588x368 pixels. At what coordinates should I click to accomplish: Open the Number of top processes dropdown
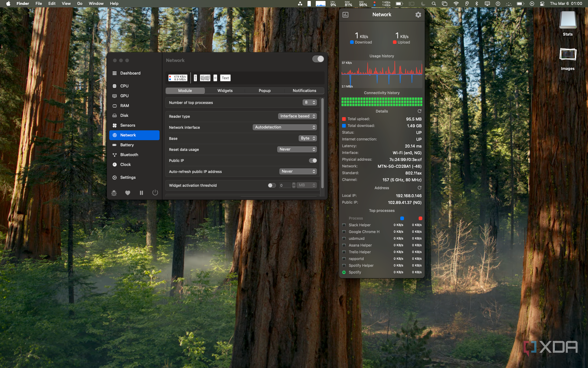(x=310, y=102)
